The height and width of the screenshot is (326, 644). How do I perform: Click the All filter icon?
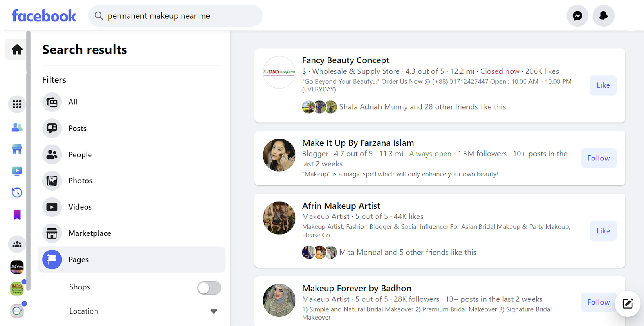[x=52, y=102]
